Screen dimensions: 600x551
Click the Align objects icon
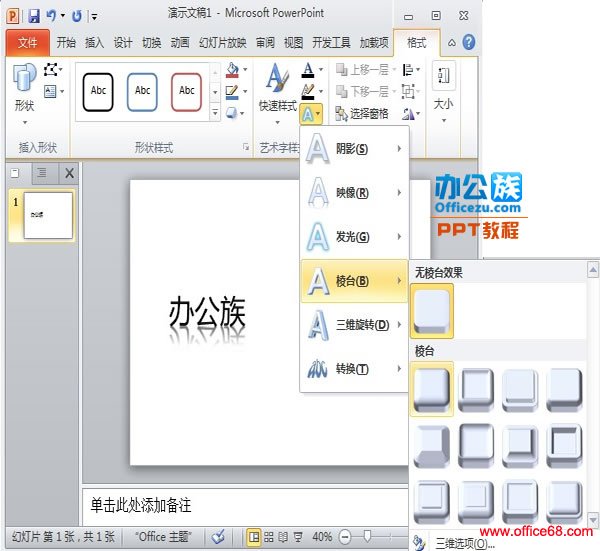[x=408, y=70]
